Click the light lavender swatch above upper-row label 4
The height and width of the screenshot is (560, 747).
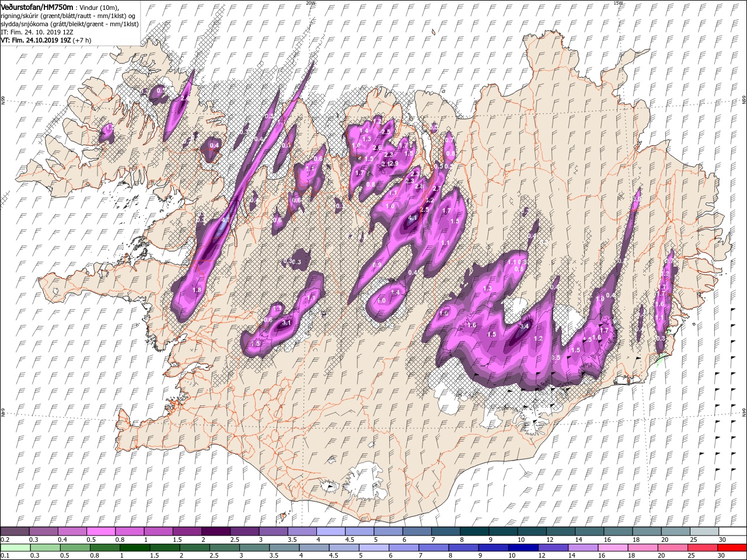tap(330, 531)
